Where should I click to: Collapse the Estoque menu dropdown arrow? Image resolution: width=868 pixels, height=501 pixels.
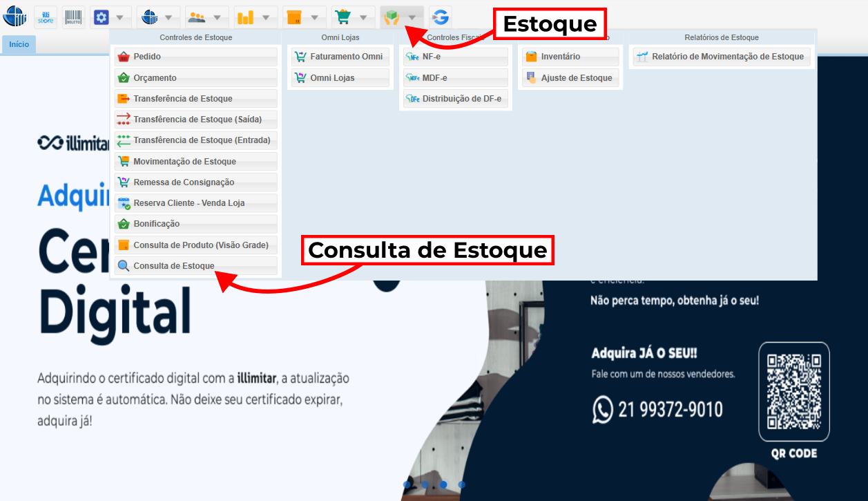412,17
